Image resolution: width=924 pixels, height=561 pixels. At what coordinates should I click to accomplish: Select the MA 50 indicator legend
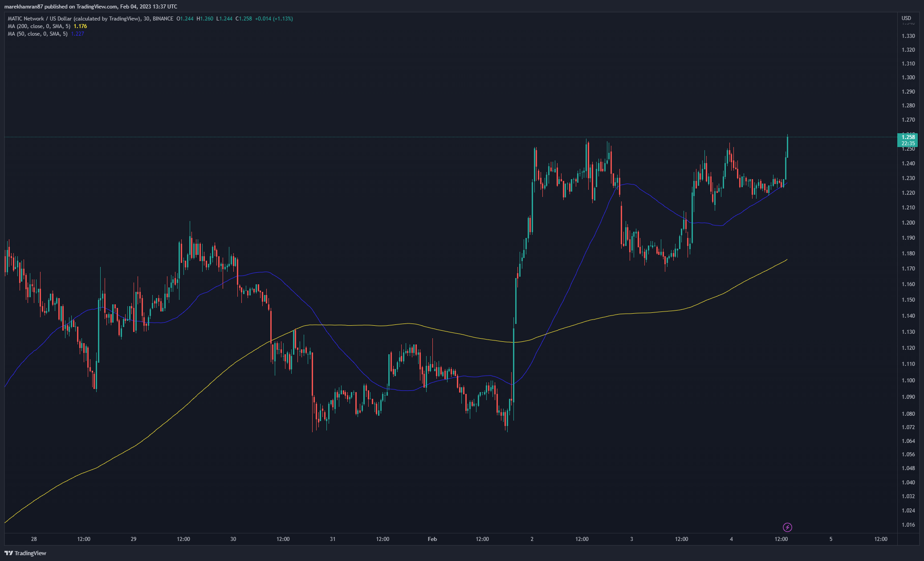pyautogui.click(x=37, y=34)
